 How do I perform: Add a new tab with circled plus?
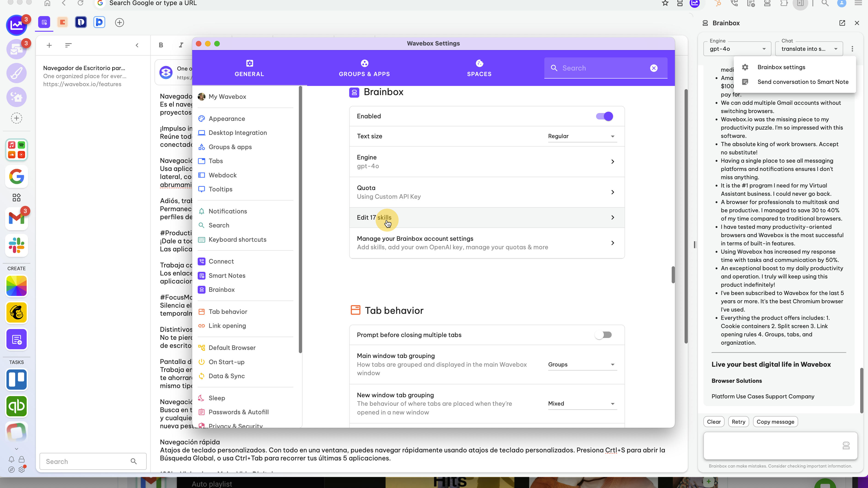click(120, 23)
